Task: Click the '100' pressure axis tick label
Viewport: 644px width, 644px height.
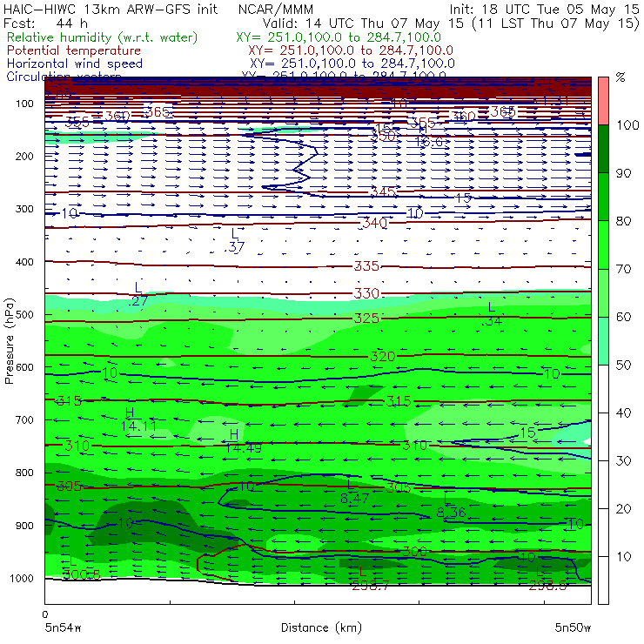Action: coord(24,104)
